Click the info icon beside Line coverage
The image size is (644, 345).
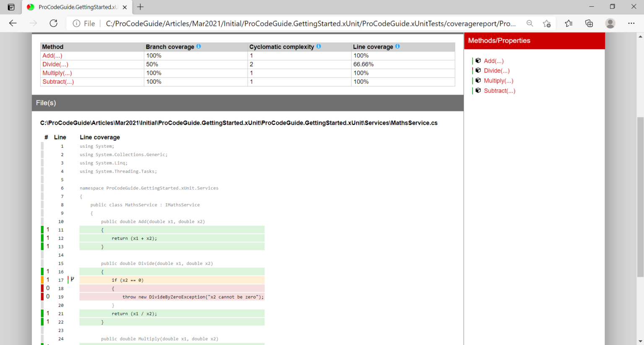tap(397, 46)
